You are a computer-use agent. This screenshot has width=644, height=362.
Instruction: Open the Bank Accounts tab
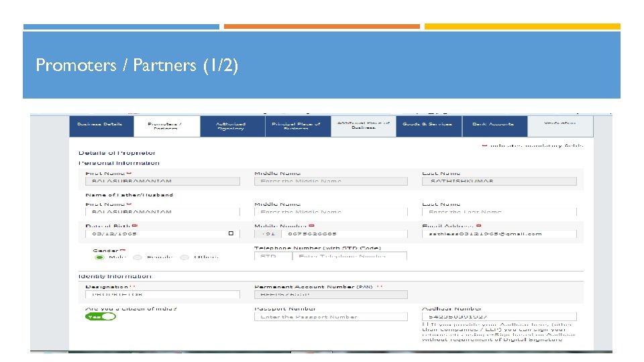pyautogui.click(x=494, y=126)
